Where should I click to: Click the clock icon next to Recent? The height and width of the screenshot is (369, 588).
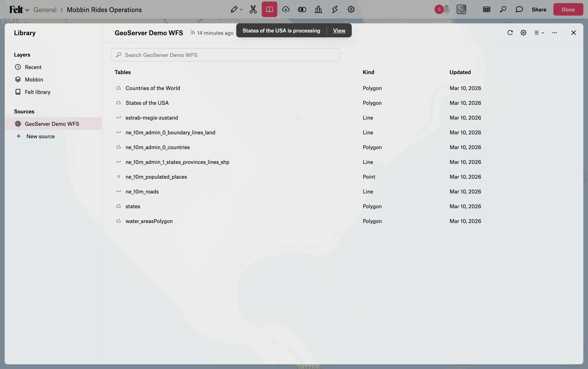click(x=18, y=67)
